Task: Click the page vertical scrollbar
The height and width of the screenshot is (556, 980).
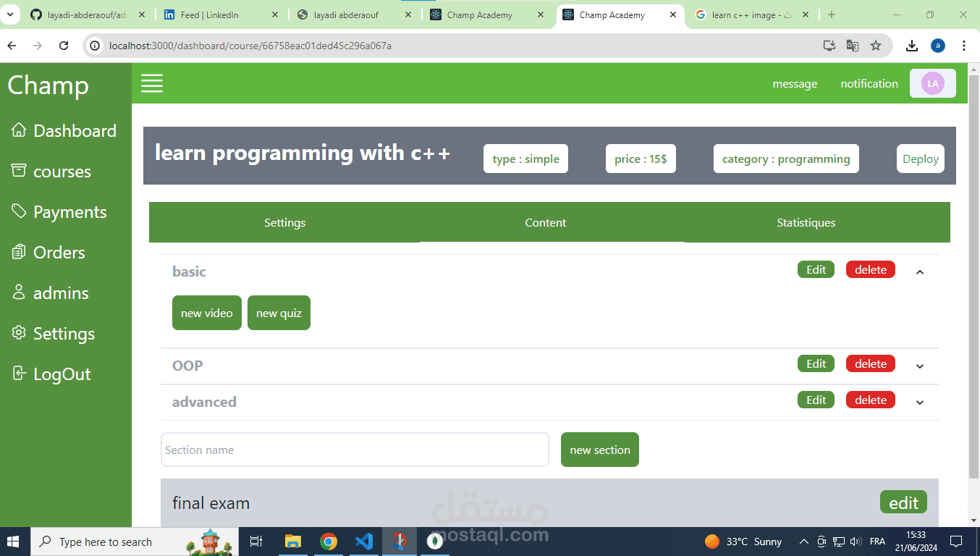Action: click(973, 275)
